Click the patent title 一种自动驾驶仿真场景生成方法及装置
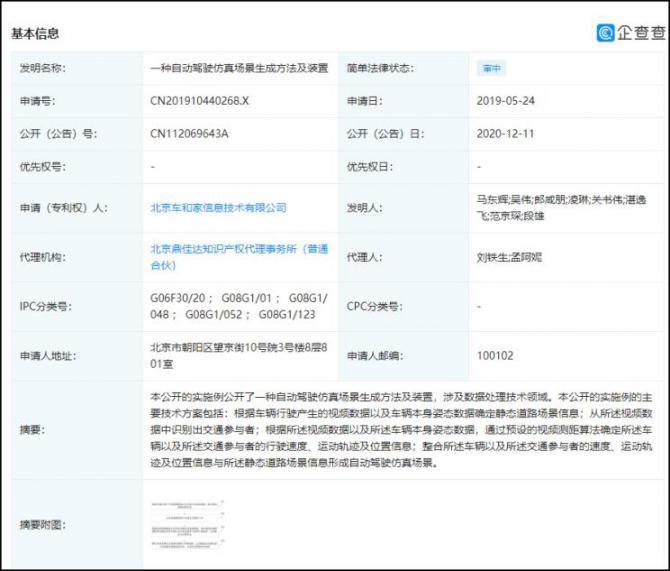Viewport: 670px width, 571px height. click(238, 68)
